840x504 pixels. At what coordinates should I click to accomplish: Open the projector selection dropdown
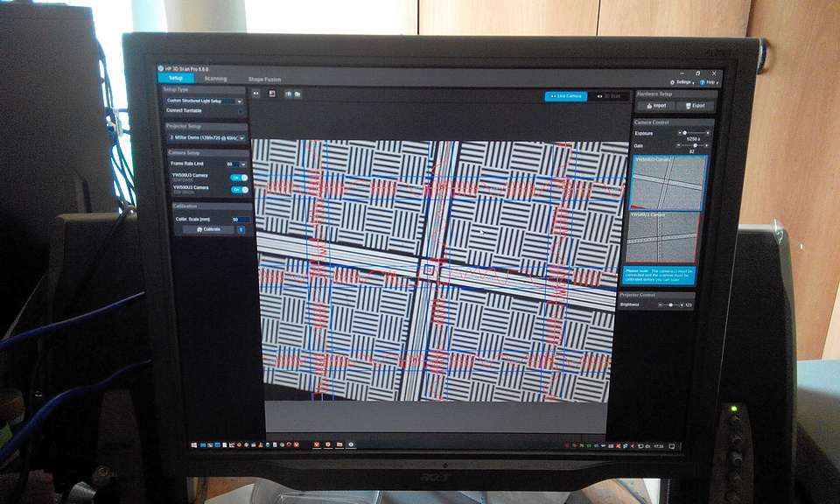coord(242,138)
